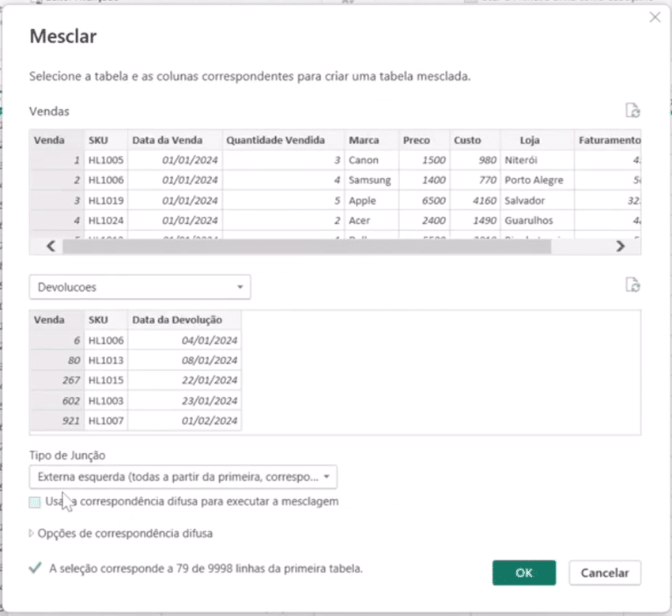This screenshot has width=672, height=616.
Task: Enable fuzzy matching checkbox (correspondência difusa)
Action: click(x=35, y=502)
